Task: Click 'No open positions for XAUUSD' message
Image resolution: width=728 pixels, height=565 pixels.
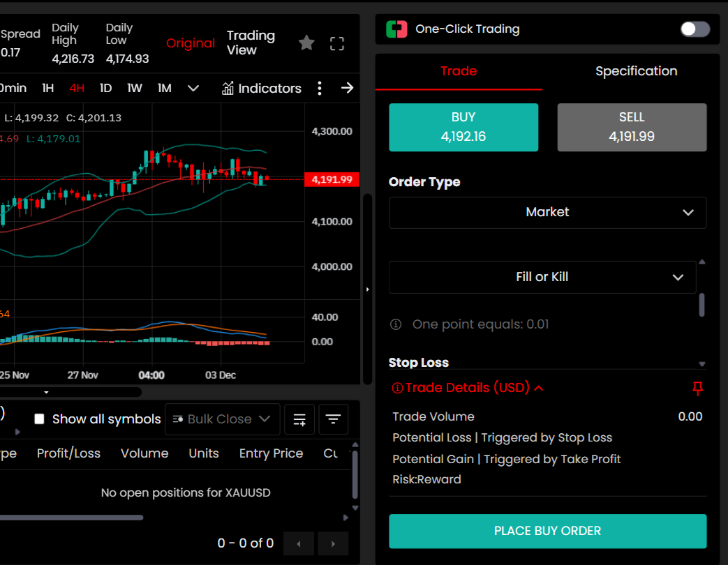Action: [x=186, y=492]
